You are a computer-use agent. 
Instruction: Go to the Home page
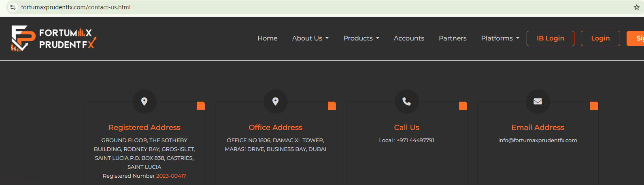click(x=268, y=38)
